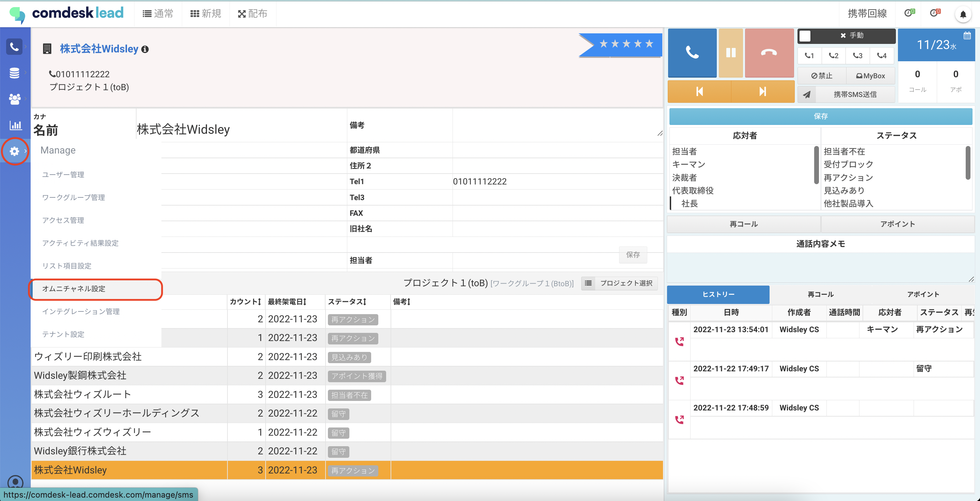Viewport: 980px width, 501px height.
Task: Switch to 通常 view
Action: (x=158, y=14)
